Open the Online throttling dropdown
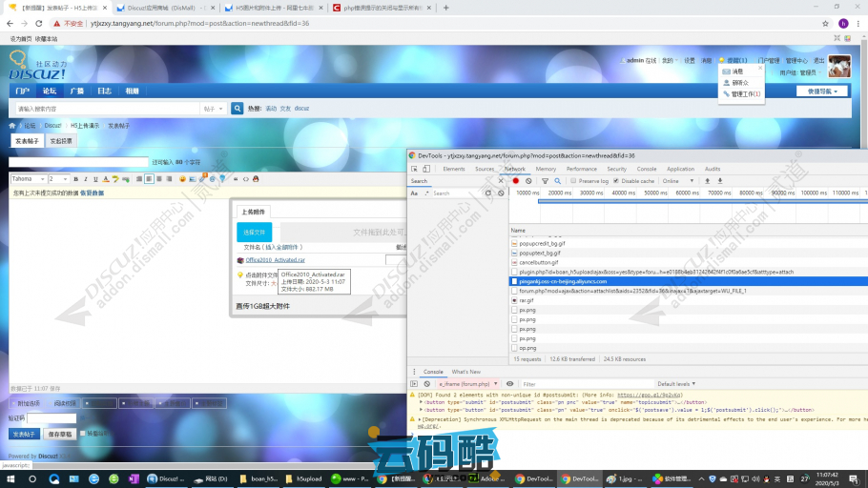Screen dimensions: 868x488 point(677,180)
